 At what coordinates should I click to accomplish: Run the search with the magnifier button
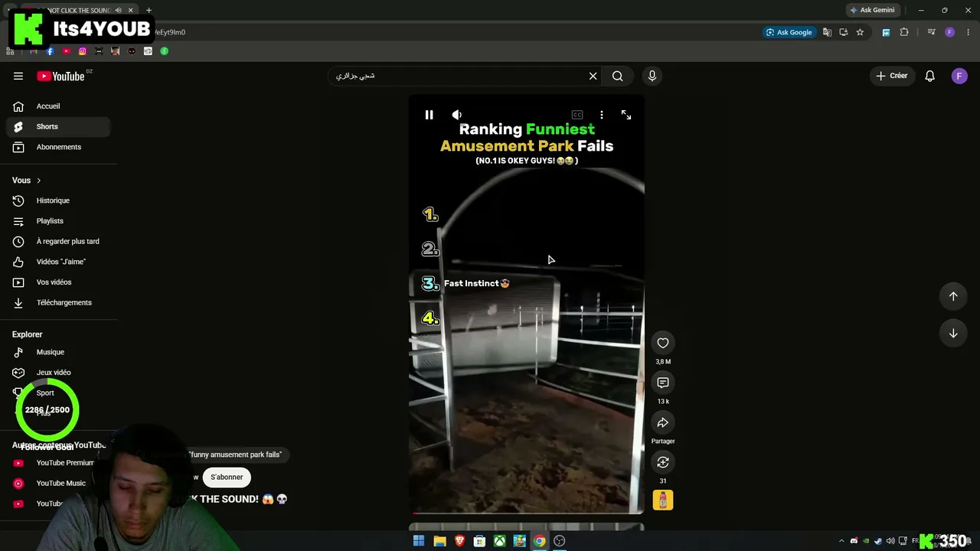coord(618,76)
